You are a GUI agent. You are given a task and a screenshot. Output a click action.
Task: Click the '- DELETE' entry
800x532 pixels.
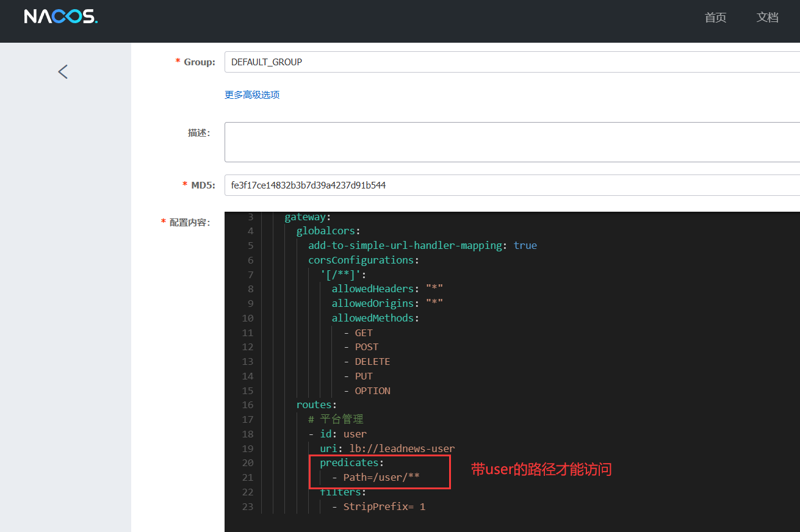pyautogui.click(x=367, y=361)
